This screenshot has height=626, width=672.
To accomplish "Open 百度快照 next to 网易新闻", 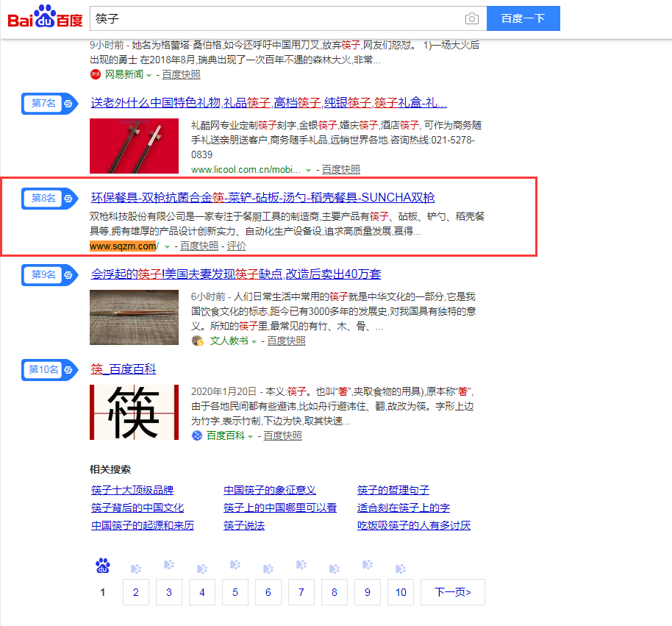I will 181,74.
